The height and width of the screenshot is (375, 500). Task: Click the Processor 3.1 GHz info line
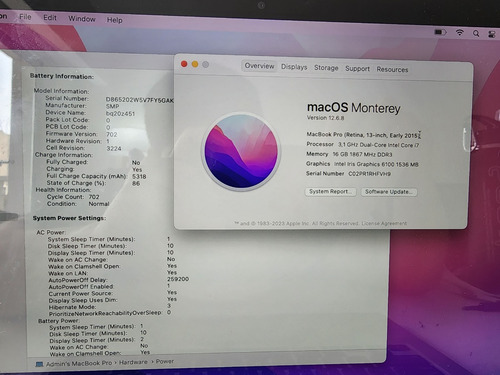pos(363,145)
